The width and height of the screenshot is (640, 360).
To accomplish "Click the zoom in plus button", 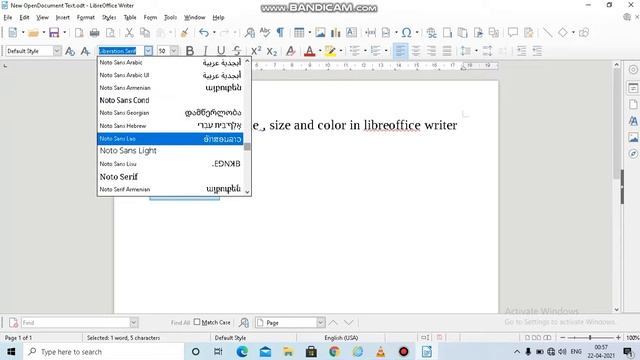I will [x=618, y=338].
